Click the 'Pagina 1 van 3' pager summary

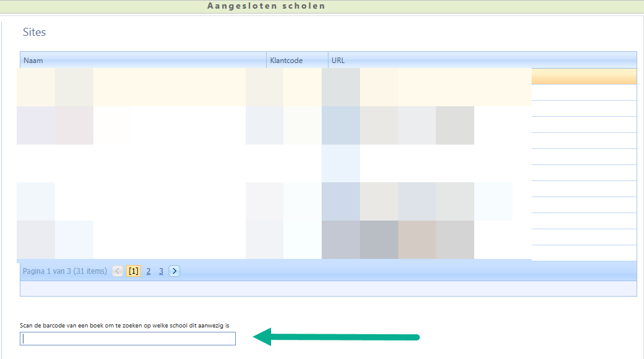click(x=65, y=271)
